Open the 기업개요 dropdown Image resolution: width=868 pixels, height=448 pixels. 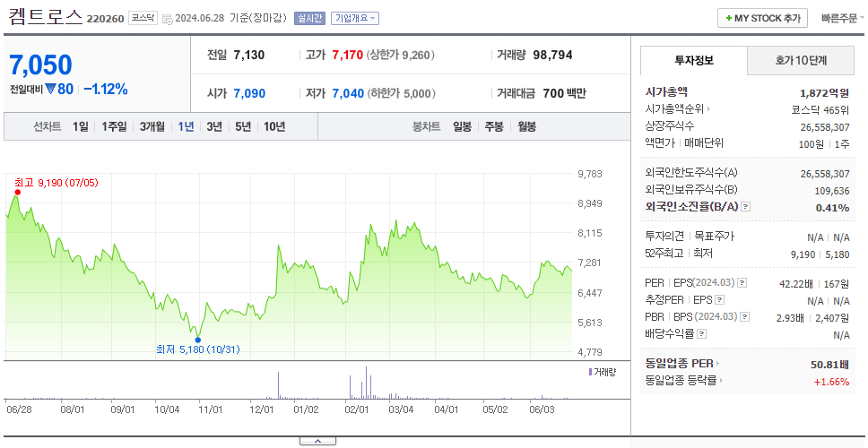pyautogui.click(x=355, y=18)
